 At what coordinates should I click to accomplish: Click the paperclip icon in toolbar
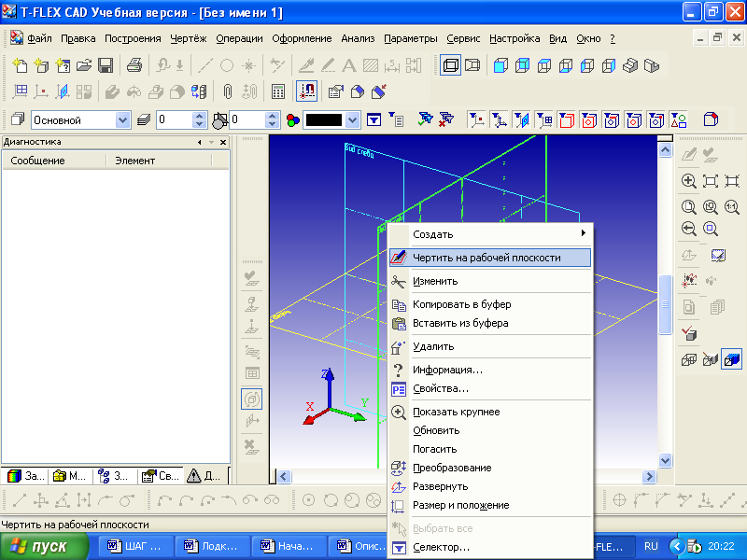[x=228, y=91]
